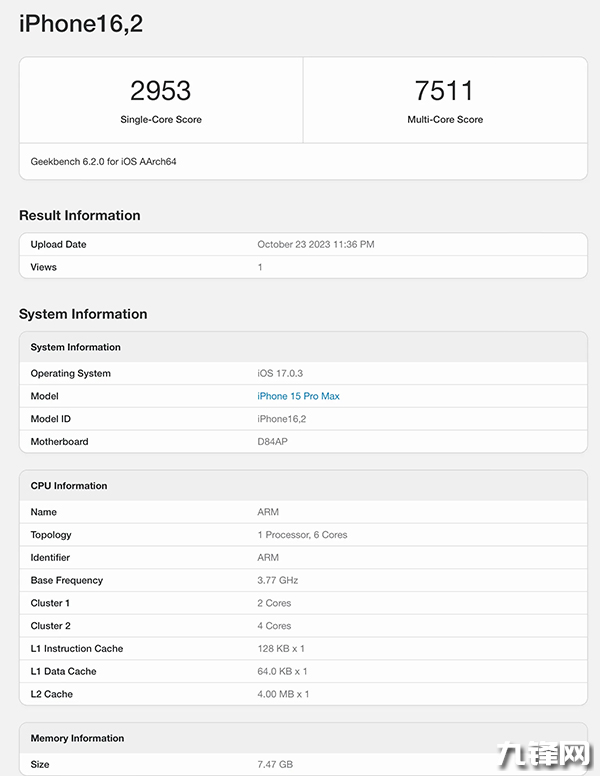Select the L2 Cache value 4.00 MB x 1
The width and height of the screenshot is (600, 776).
click(x=283, y=694)
